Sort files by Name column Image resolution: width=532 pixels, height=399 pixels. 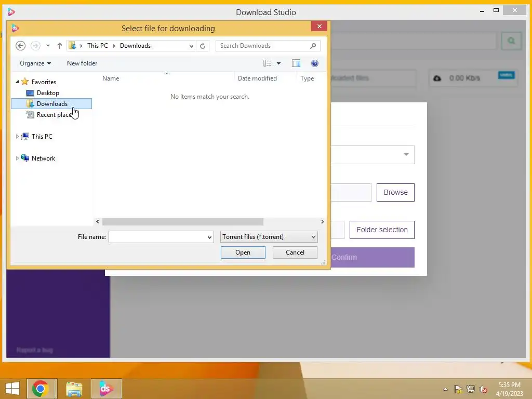click(111, 78)
